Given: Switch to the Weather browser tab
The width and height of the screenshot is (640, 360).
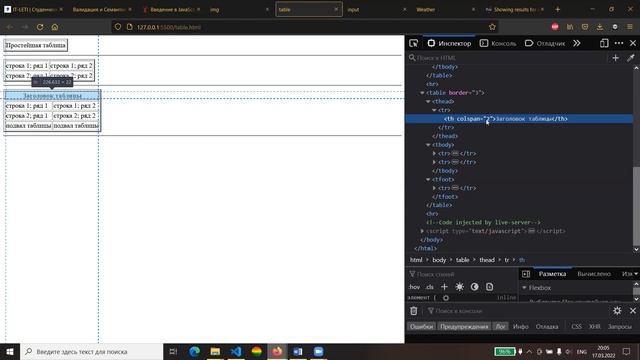Looking at the screenshot, I should point(445,9).
